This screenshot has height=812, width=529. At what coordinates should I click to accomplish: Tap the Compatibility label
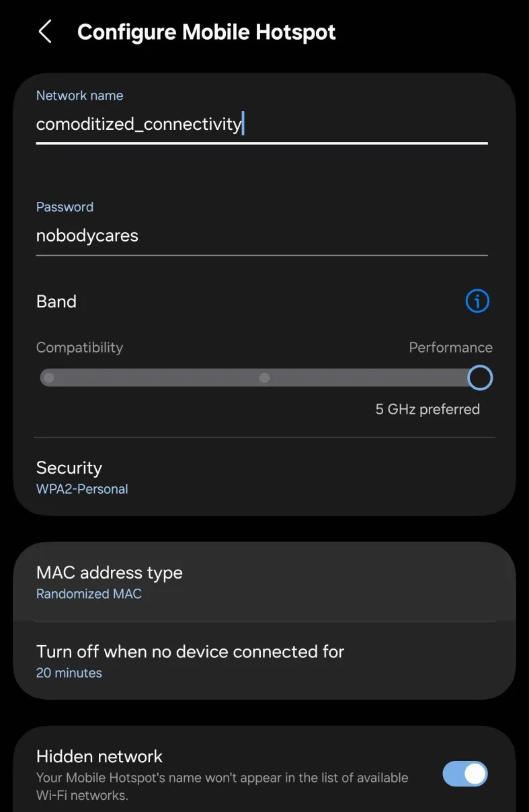[79, 348]
